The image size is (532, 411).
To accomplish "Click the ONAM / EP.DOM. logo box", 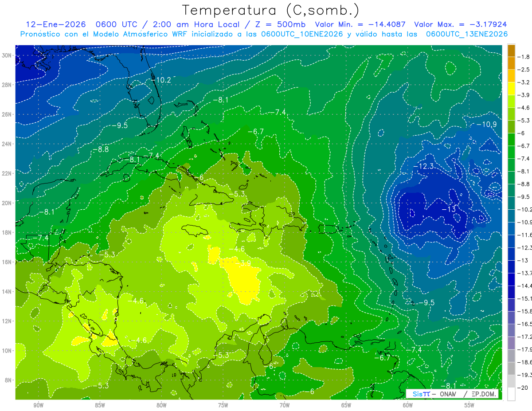I will coord(452,394).
